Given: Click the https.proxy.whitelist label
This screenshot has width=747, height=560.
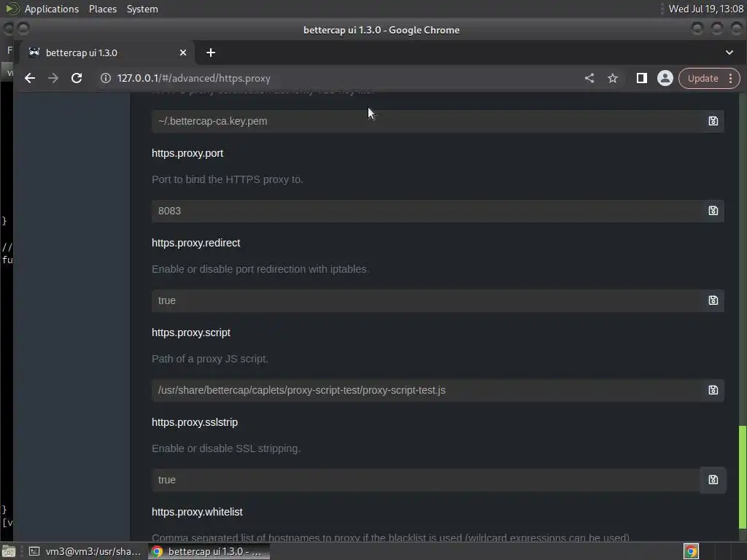Looking at the screenshot, I should coord(197,512).
